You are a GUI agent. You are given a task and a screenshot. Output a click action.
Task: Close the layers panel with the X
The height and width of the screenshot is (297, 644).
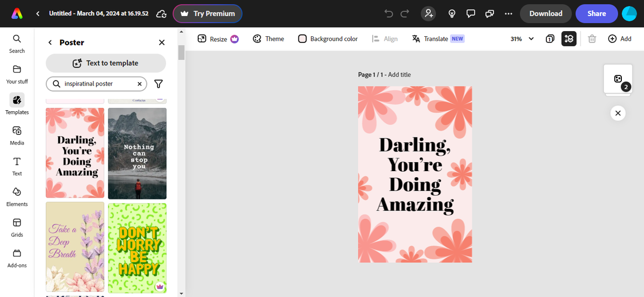618,113
